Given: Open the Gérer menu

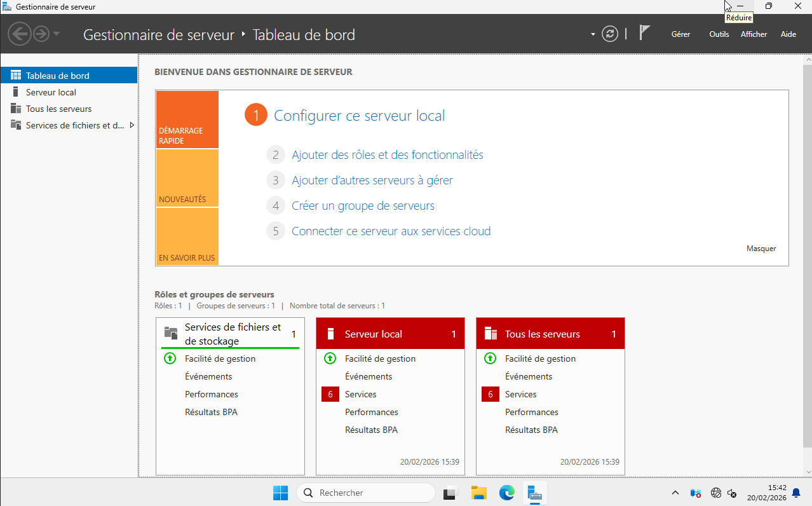Looking at the screenshot, I should (x=680, y=34).
